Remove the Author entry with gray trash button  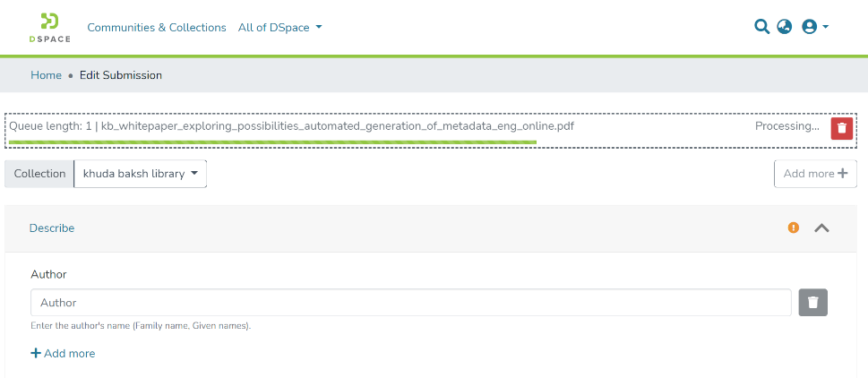[x=812, y=303]
